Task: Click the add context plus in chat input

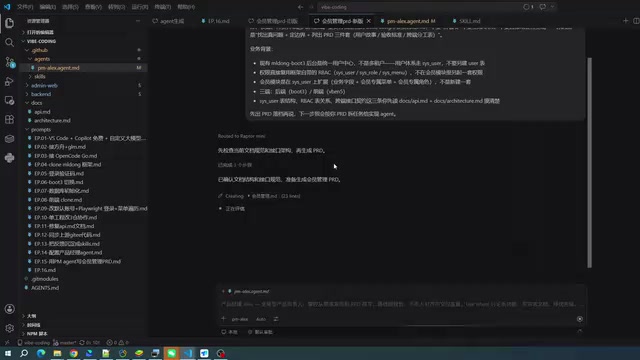Action: [x=223, y=319]
